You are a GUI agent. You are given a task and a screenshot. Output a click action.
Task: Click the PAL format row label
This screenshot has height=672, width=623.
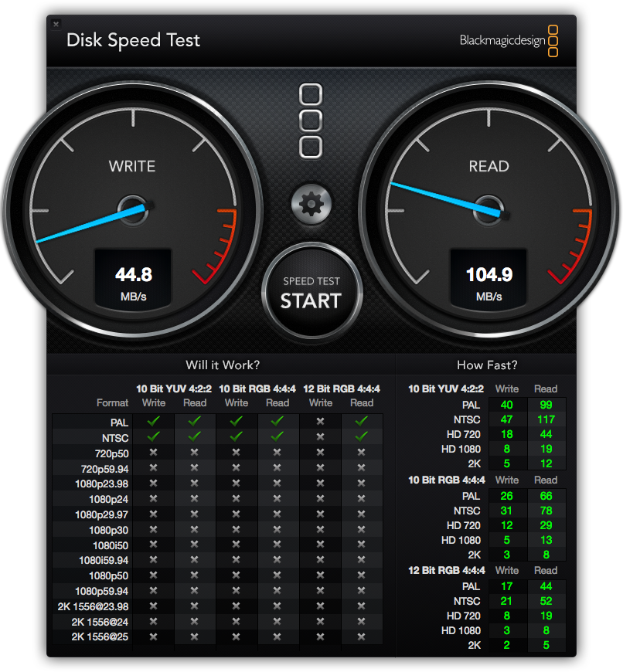[x=119, y=423]
